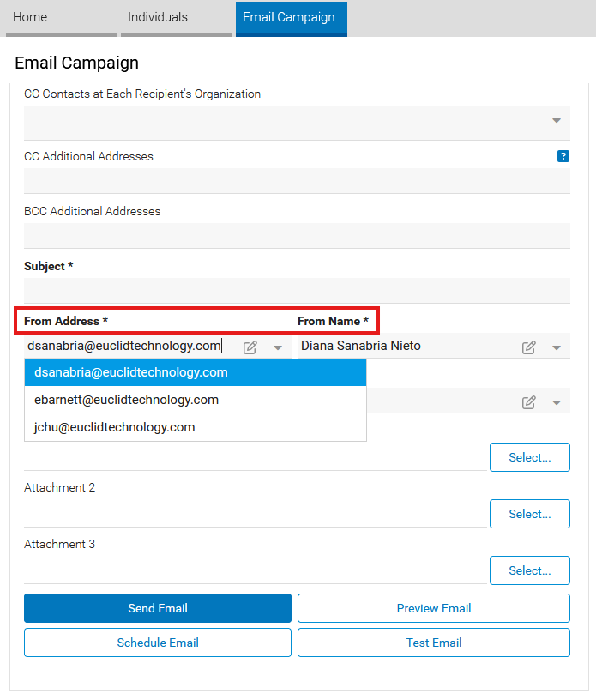Open CC Contacts at Recipient's Organization dropdown
Screen dimensions: 596x700
[x=297, y=123]
